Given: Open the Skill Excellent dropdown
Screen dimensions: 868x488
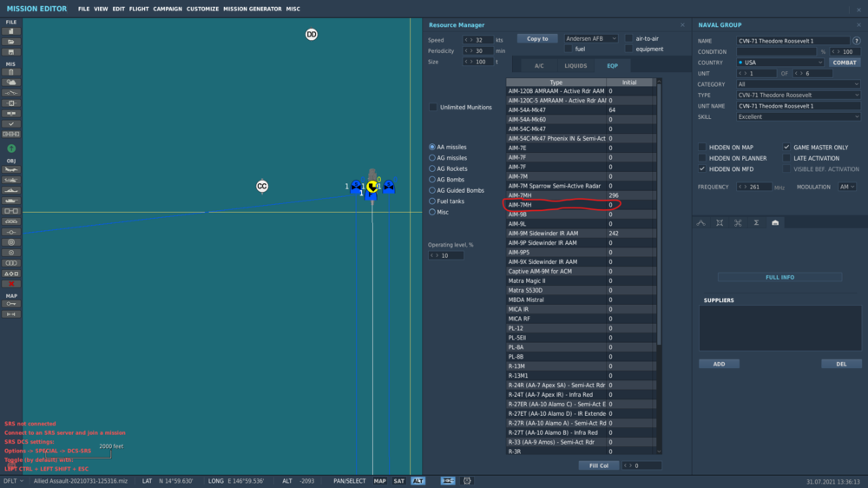Looking at the screenshot, I should 799,117.
